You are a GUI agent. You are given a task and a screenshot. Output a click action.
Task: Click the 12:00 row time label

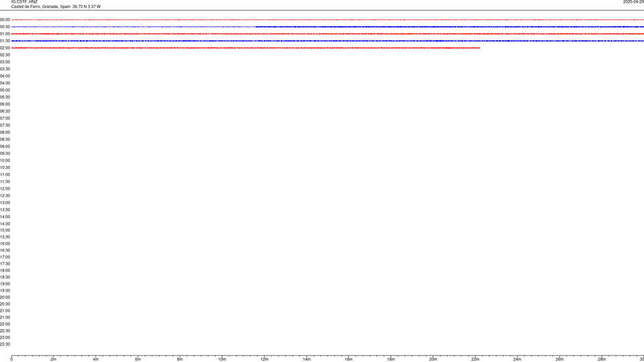5,189
